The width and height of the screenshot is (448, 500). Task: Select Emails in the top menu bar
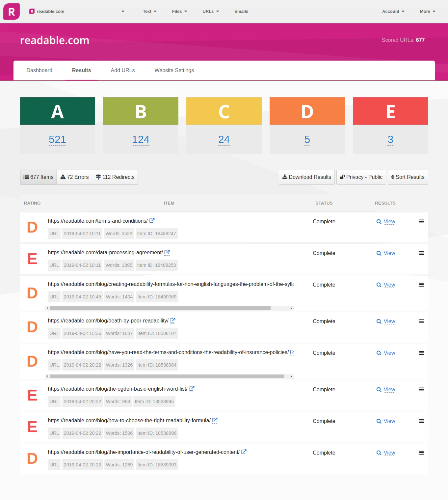coord(241,11)
